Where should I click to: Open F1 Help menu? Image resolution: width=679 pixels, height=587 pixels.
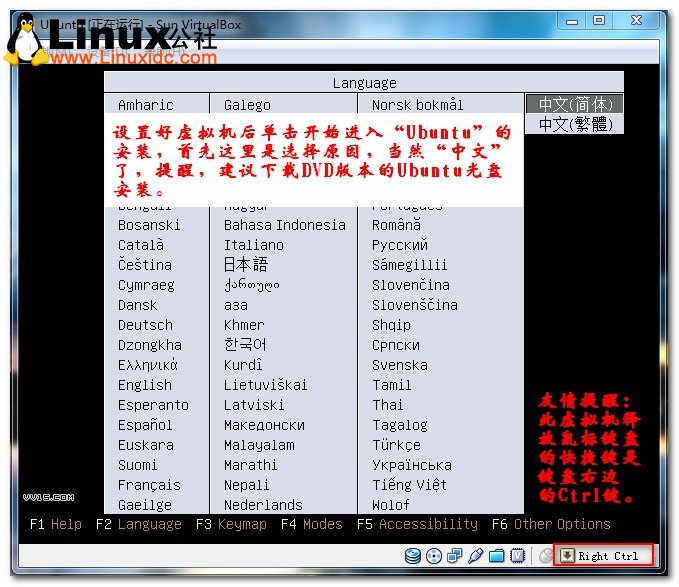(56, 524)
